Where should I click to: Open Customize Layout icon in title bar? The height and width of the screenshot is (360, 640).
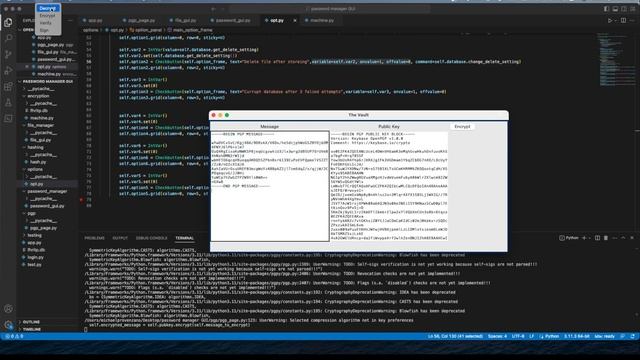[x=633, y=9]
